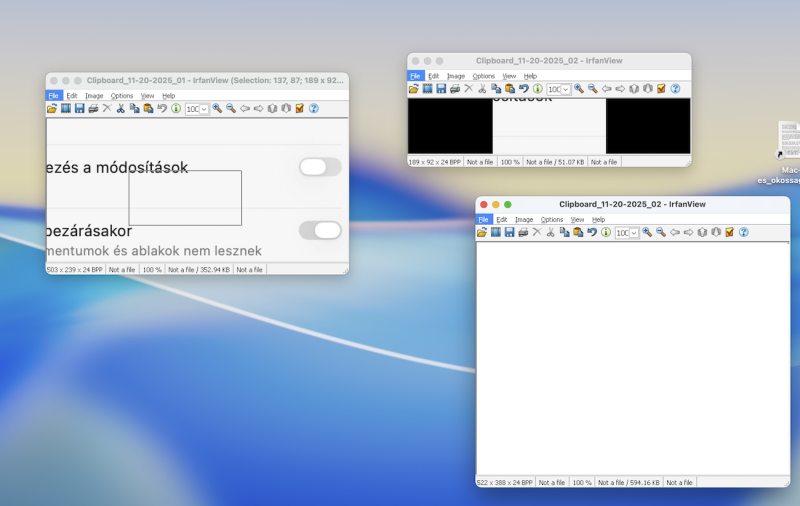
Task: Click Open icon in Clipboard_01 window toolbar
Action: click(x=52, y=108)
